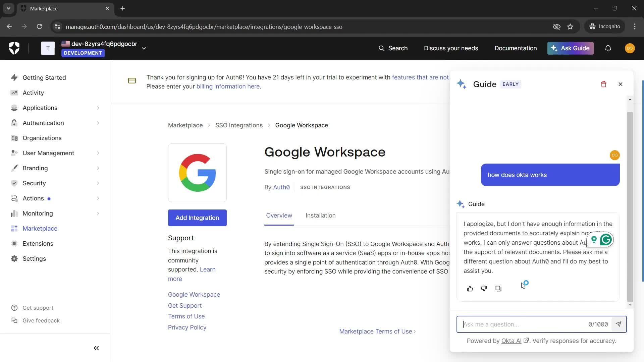The image size is (644, 362).
Task: Click Marketplace breadcrumb link
Action: pos(185,125)
